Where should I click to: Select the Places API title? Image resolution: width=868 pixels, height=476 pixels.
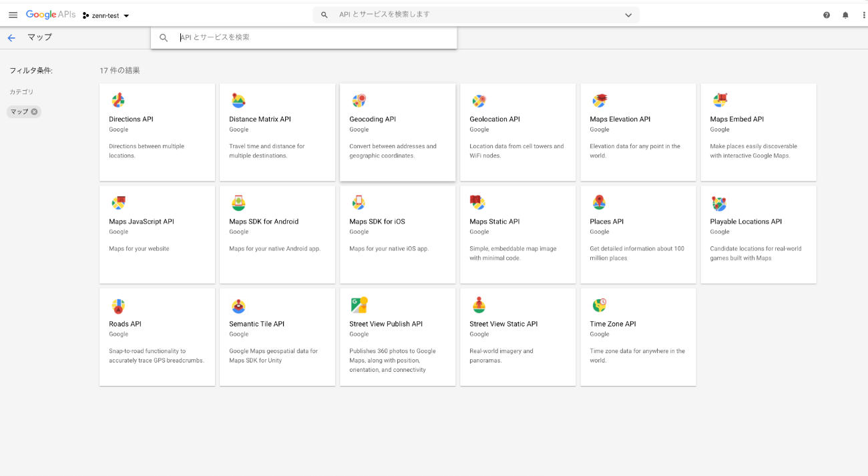point(606,222)
